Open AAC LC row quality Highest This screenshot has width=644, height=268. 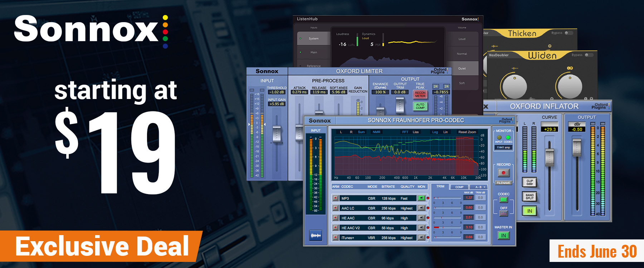pos(406,208)
